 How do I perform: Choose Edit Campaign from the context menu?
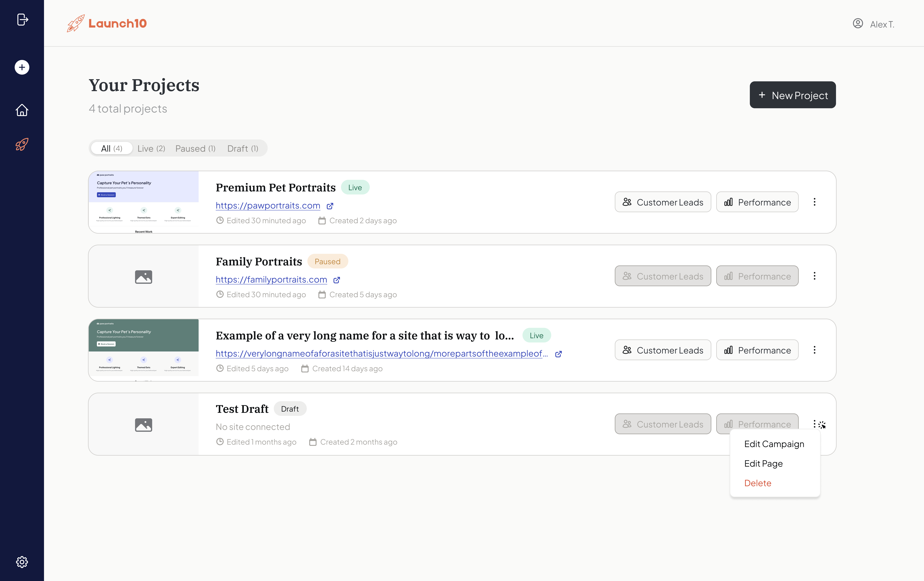click(774, 444)
